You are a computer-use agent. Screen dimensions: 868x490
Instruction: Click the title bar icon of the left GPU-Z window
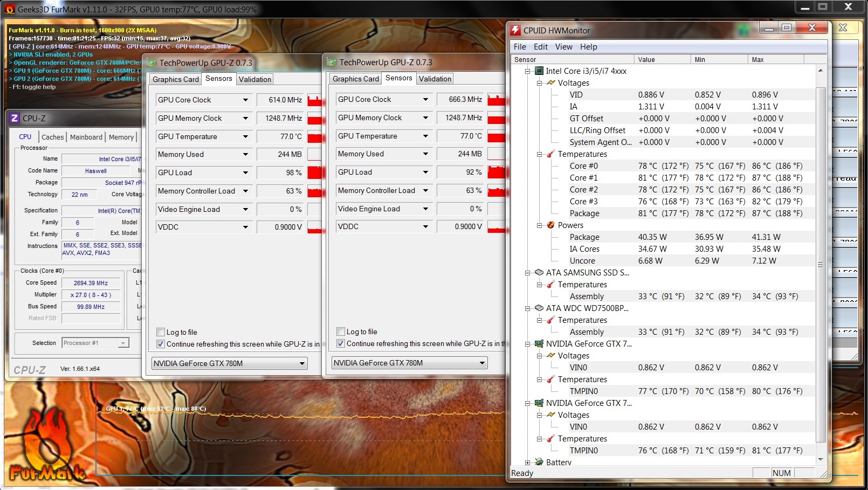tap(152, 63)
